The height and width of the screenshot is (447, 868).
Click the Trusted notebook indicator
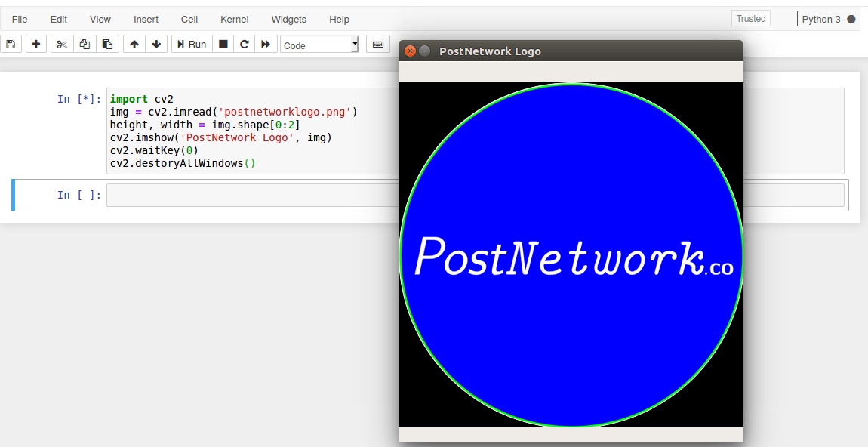click(750, 17)
